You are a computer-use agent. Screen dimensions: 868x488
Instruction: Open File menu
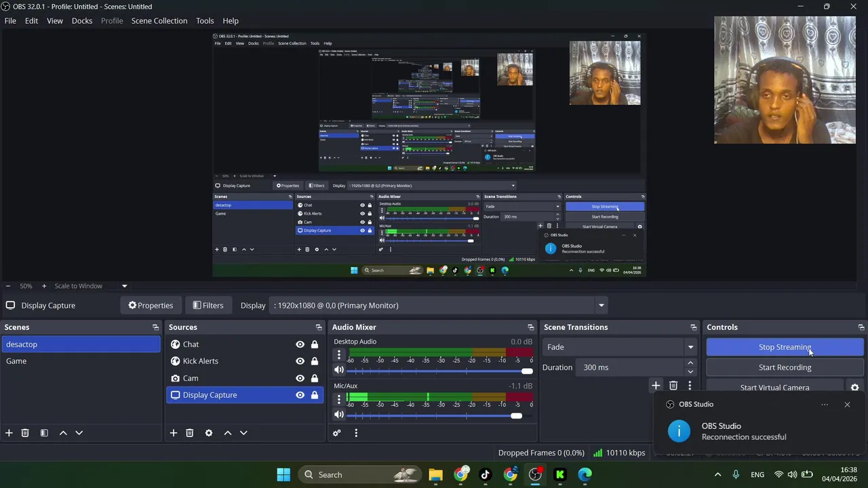pyautogui.click(x=10, y=21)
